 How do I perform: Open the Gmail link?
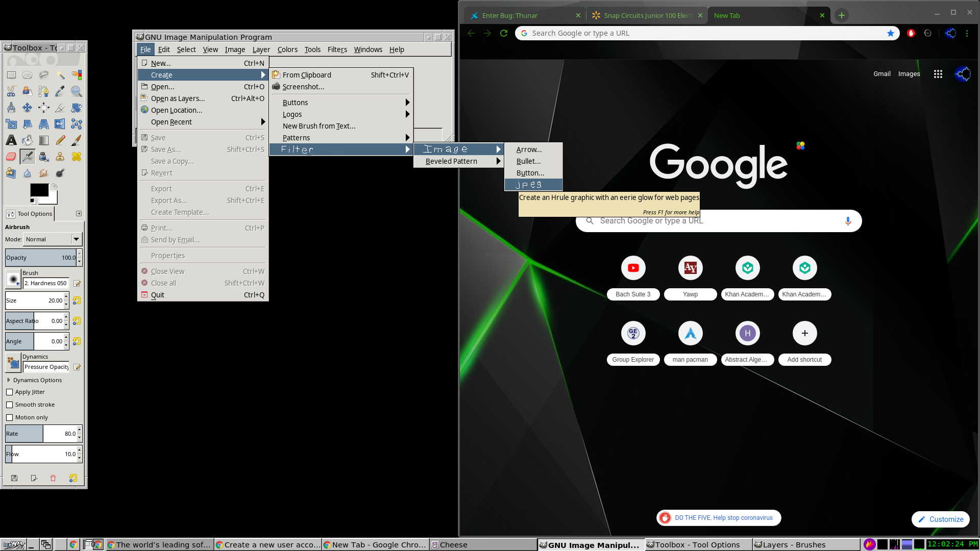(881, 74)
